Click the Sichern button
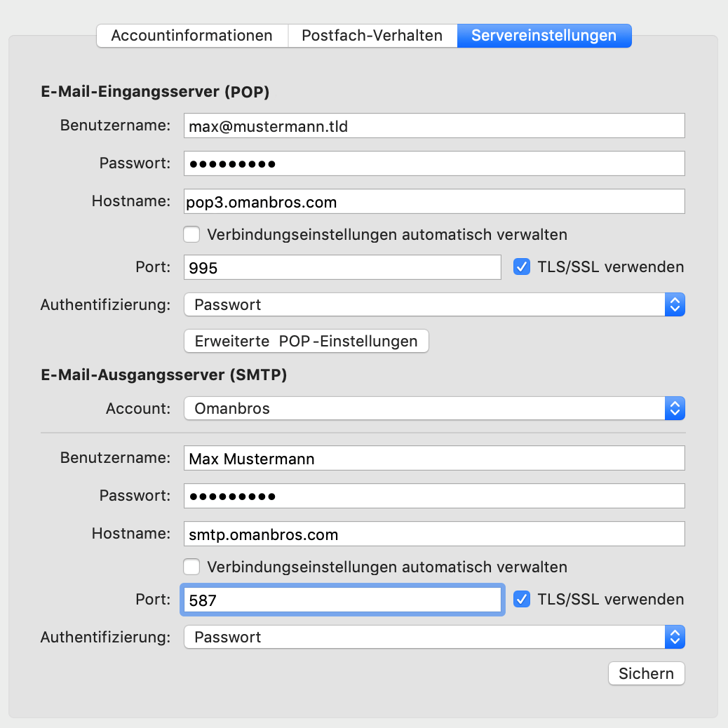The width and height of the screenshot is (728, 728). [x=646, y=673]
